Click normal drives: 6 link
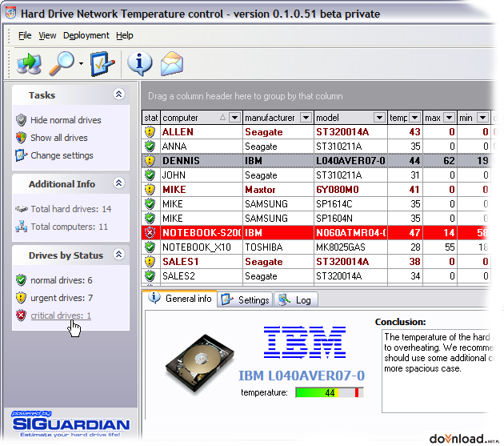Screen dimensions: 504x446 point(61,280)
